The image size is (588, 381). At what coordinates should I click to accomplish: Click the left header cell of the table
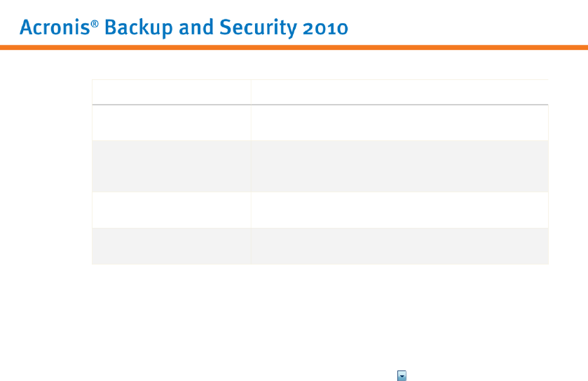coord(171,92)
